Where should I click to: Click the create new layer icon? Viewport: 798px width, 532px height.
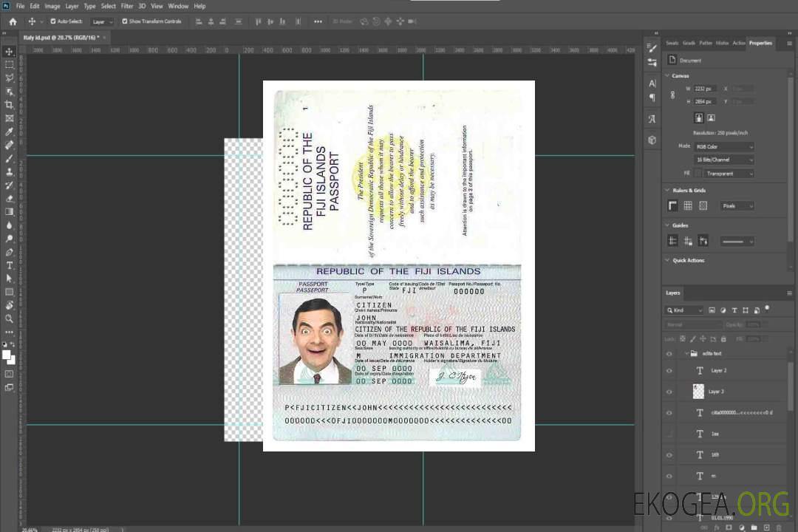click(x=766, y=528)
